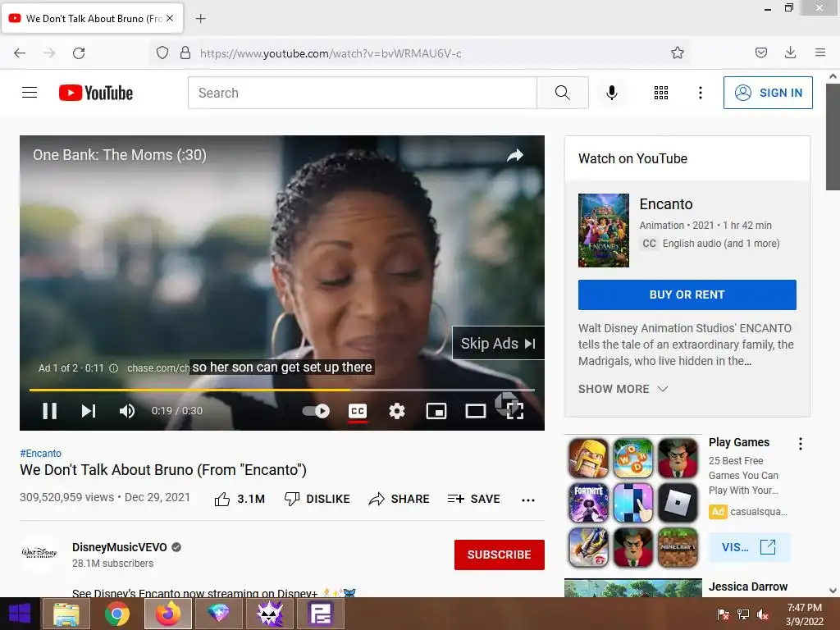Open Jessica Darrow video thumbnail
840x630 pixels.
(x=632, y=587)
